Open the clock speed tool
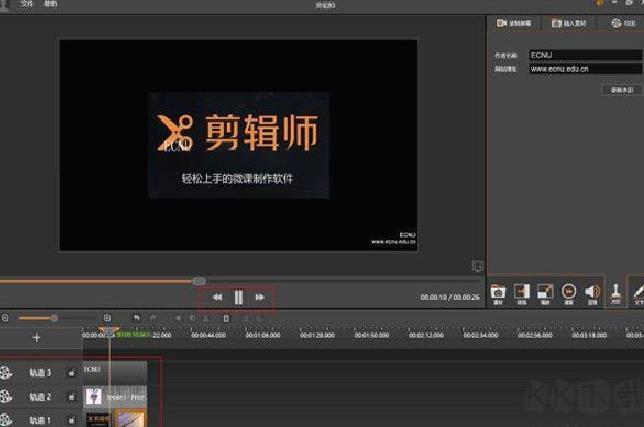This screenshot has height=427, width=644. point(569,294)
